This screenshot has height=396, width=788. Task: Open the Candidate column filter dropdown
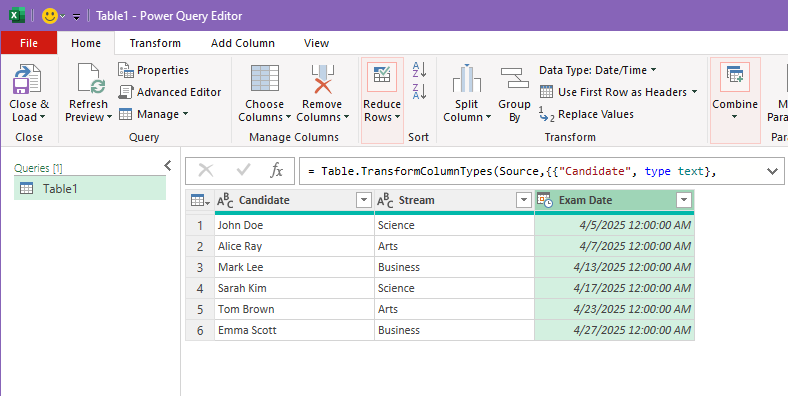point(364,201)
